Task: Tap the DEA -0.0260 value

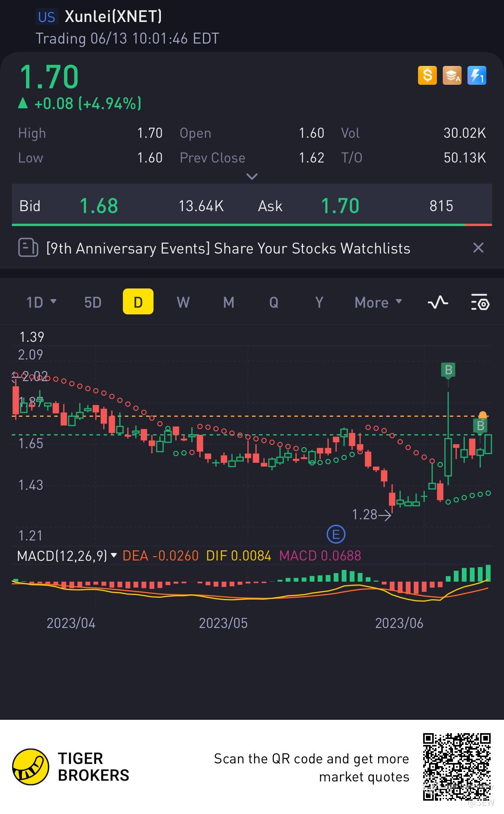Action: [x=161, y=556]
